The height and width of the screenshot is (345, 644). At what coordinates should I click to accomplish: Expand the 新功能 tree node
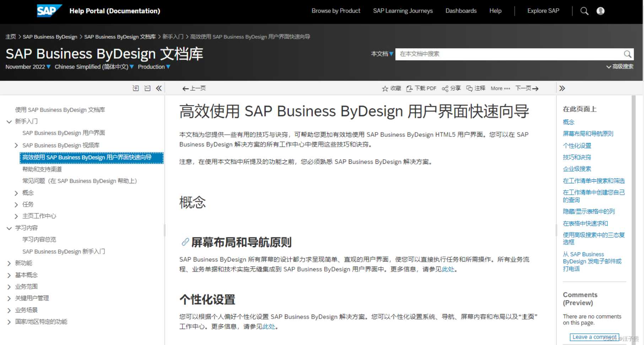point(9,263)
